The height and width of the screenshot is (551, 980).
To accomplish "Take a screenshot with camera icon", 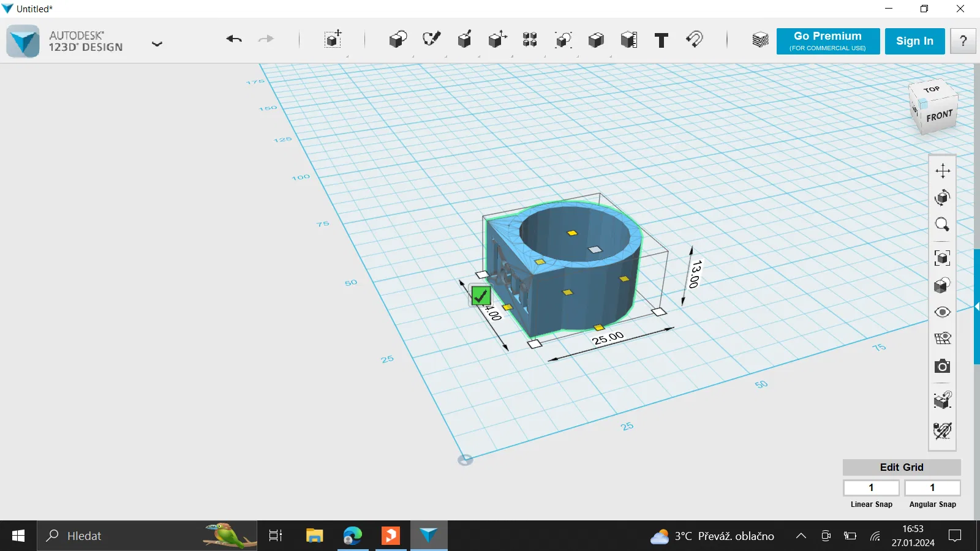I will pyautogui.click(x=942, y=366).
